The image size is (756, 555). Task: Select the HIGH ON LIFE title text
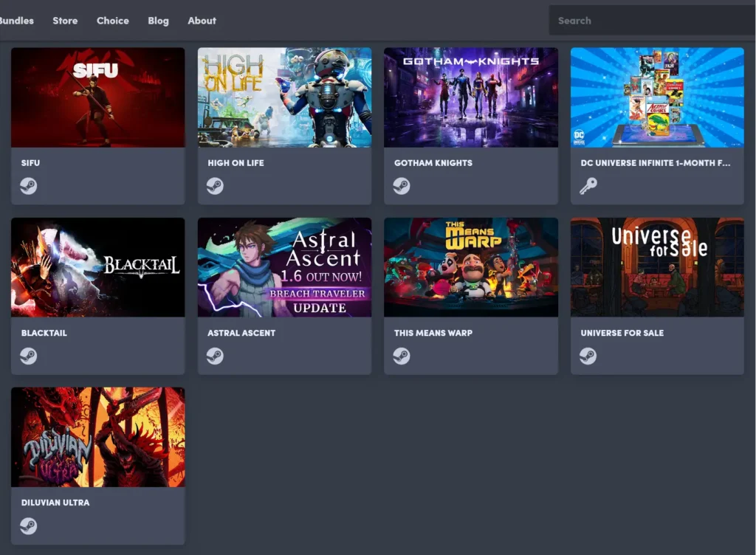click(236, 163)
